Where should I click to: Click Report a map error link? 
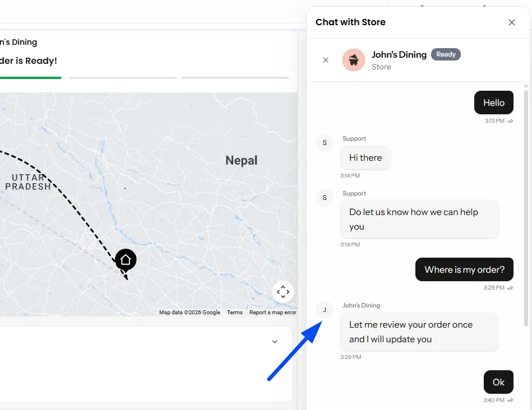point(273,313)
